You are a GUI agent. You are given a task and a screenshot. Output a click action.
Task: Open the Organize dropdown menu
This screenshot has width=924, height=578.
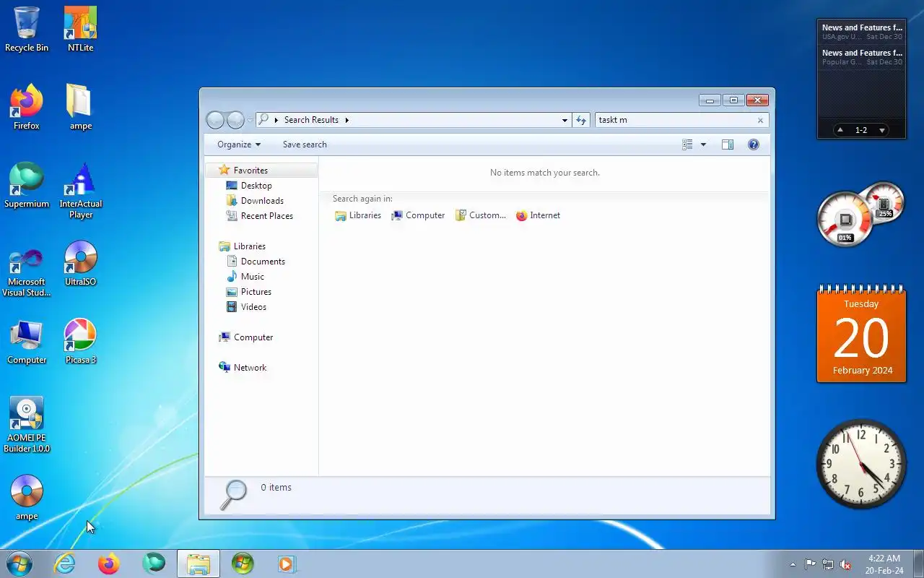[239, 144]
